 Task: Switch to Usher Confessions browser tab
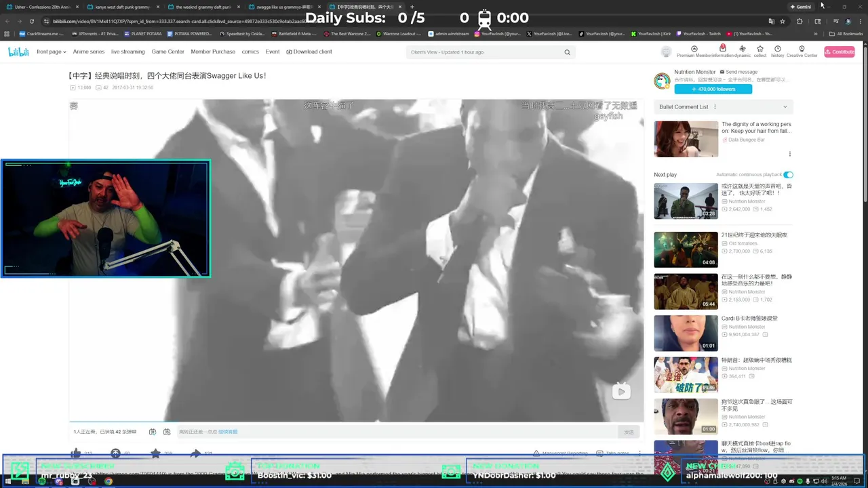(43, 7)
